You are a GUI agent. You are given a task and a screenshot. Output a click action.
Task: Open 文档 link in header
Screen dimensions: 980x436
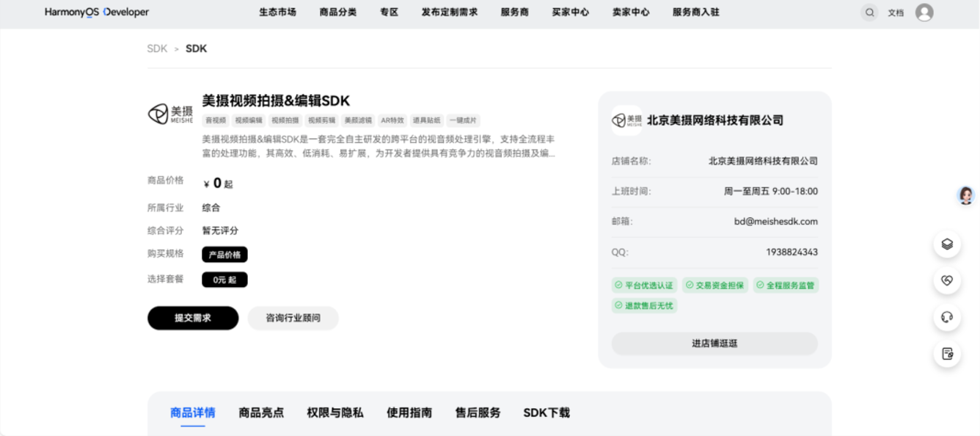click(896, 12)
